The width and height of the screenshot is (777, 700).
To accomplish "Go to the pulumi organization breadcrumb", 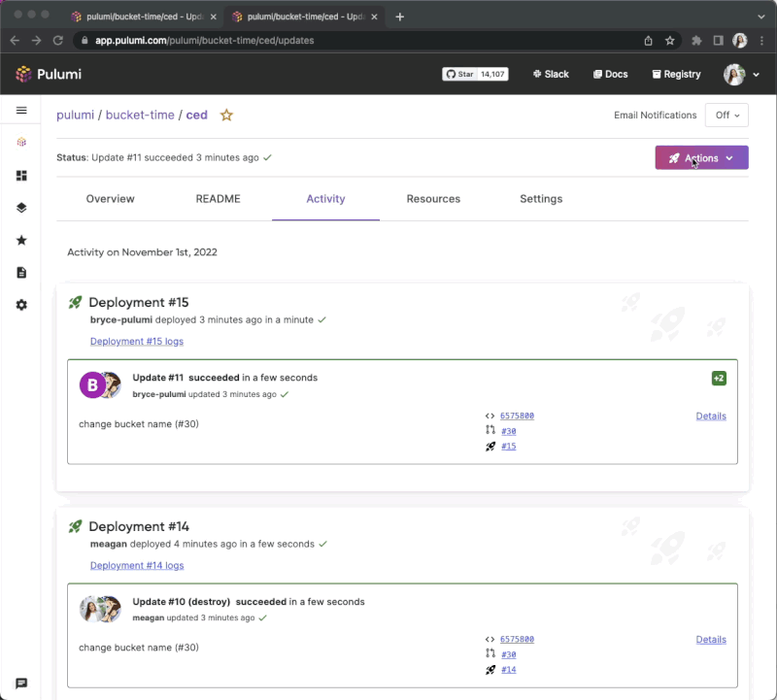I will coord(76,115).
